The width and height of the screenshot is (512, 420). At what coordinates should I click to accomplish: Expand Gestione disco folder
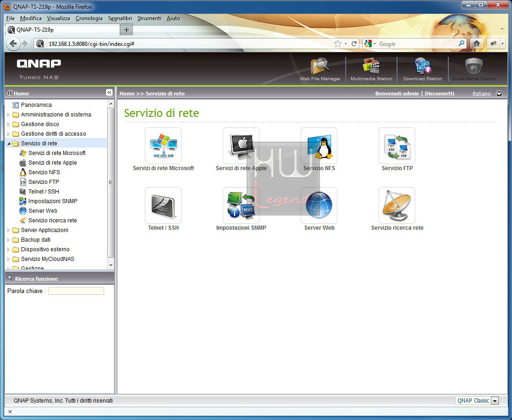point(9,124)
